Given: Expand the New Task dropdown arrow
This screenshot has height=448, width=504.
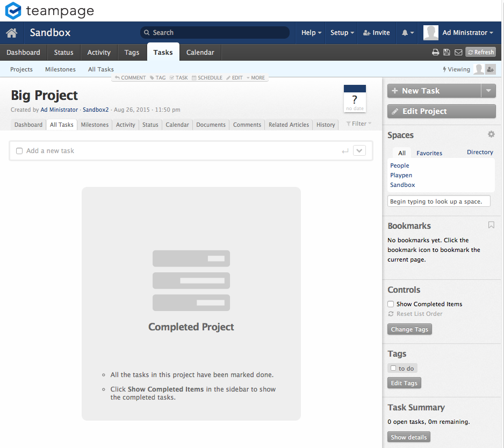Looking at the screenshot, I should (488, 91).
